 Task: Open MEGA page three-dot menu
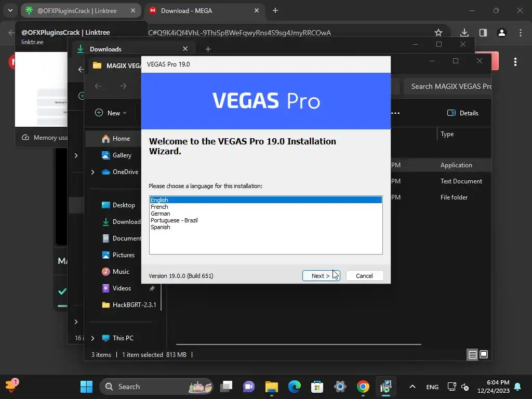515,62
